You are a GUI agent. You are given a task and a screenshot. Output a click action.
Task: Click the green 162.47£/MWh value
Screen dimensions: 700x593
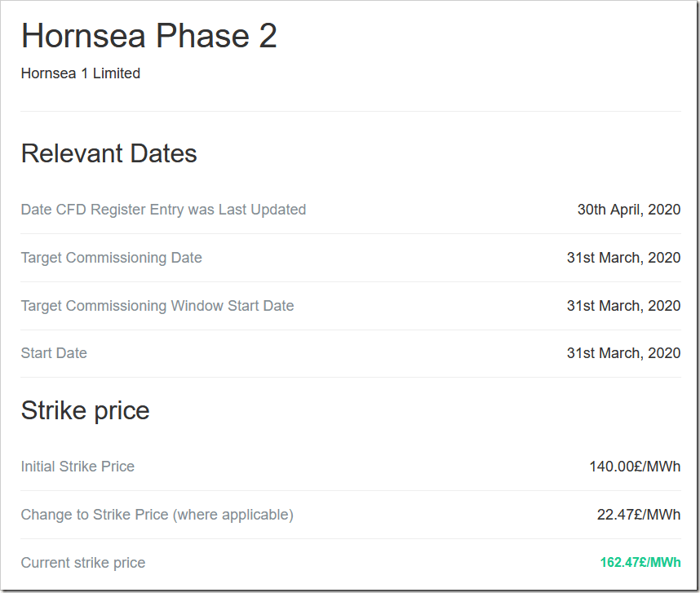[x=640, y=563]
